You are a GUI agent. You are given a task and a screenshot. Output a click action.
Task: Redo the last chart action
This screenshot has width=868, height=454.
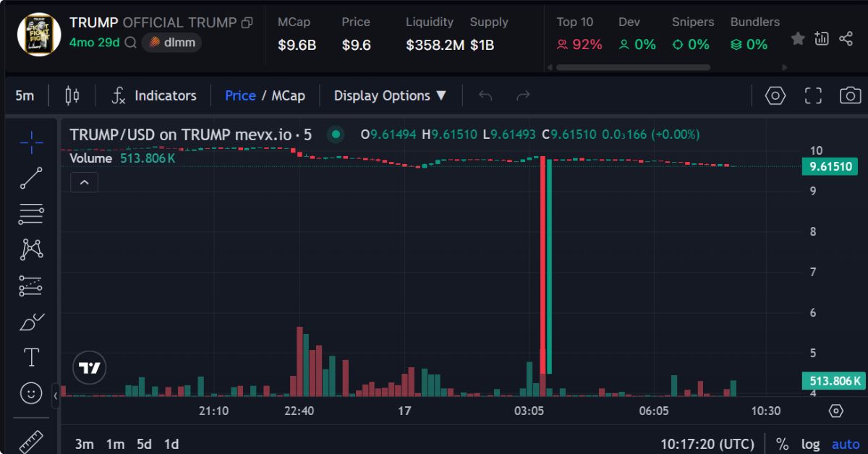pyautogui.click(x=523, y=95)
